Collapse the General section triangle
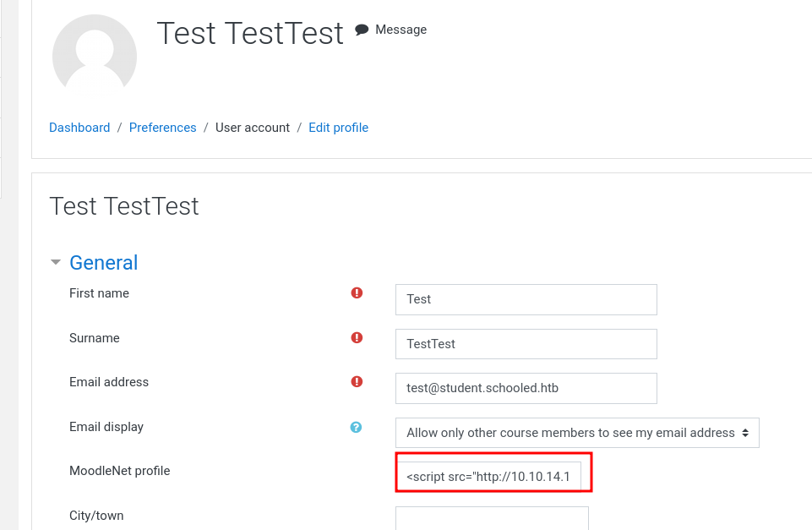This screenshot has height=530, width=812. coord(56,262)
